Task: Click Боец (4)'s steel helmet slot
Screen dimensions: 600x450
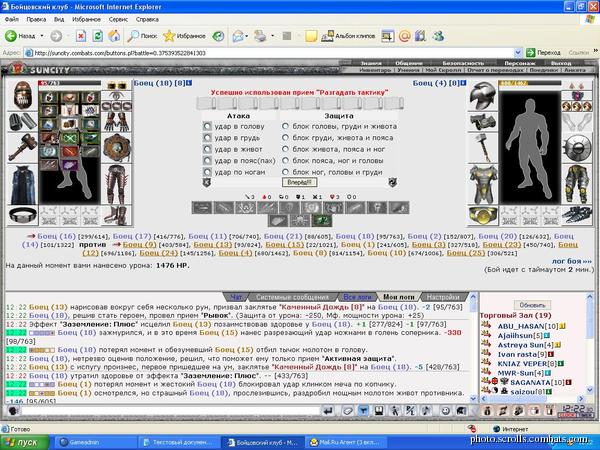Action: [483, 96]
